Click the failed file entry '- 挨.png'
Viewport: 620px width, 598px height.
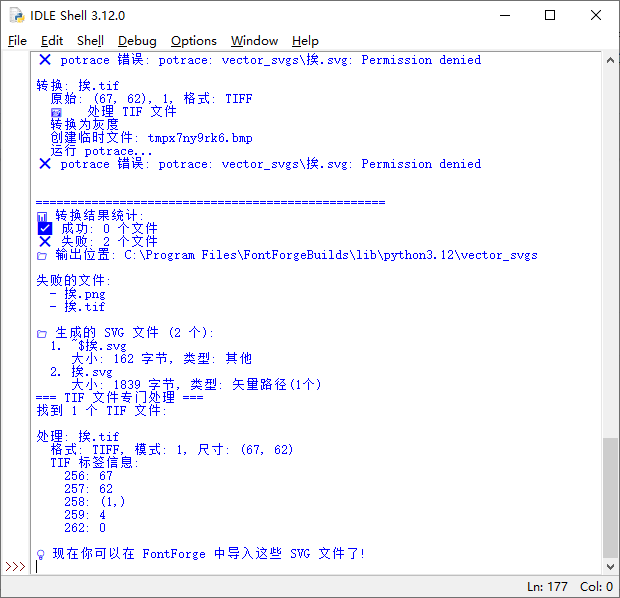(78, 294)
